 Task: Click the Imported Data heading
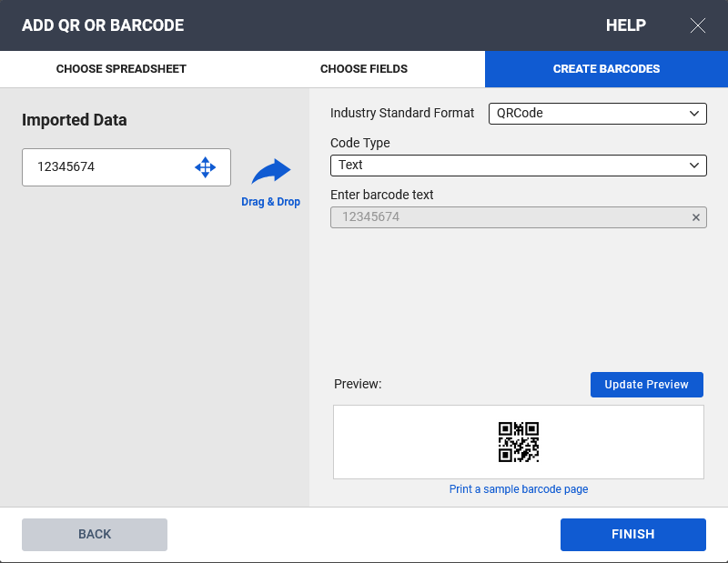[x=75, y=120]
